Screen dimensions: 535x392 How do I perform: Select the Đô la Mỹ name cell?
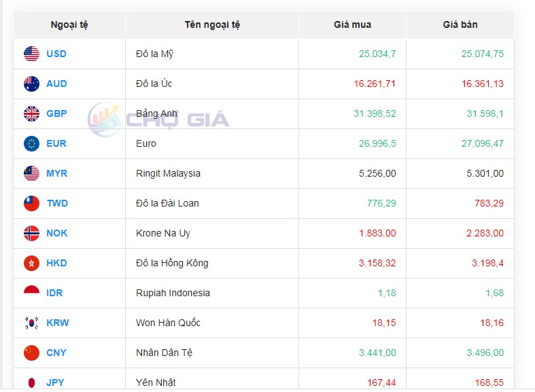212,54
